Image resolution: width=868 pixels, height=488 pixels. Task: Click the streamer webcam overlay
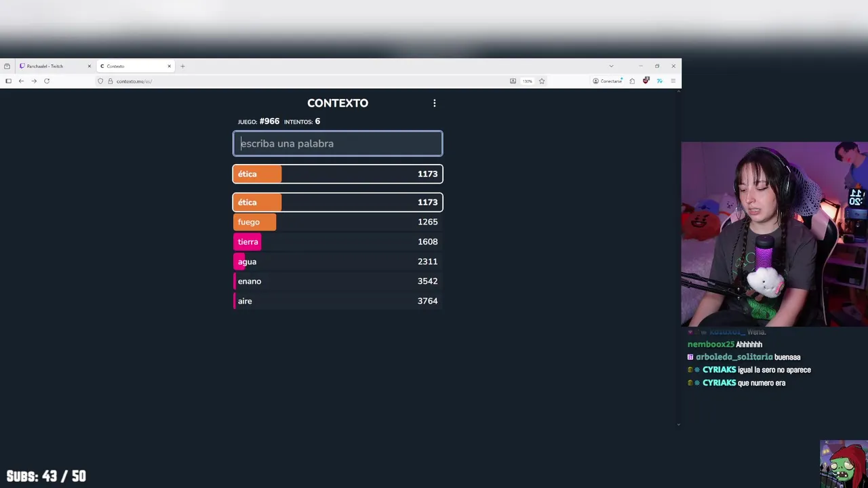pos(774,235)
